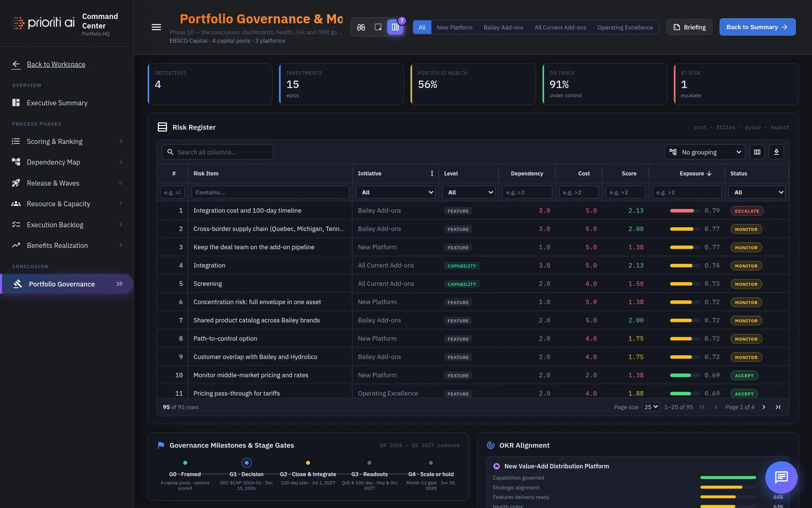Open Benefits Realization phase

pyautogui.click(x=67, y=245)
